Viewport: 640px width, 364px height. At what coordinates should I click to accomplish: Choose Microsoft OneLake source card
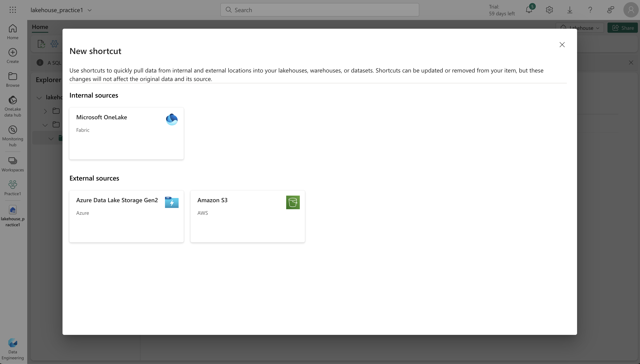tap(127, 134)
